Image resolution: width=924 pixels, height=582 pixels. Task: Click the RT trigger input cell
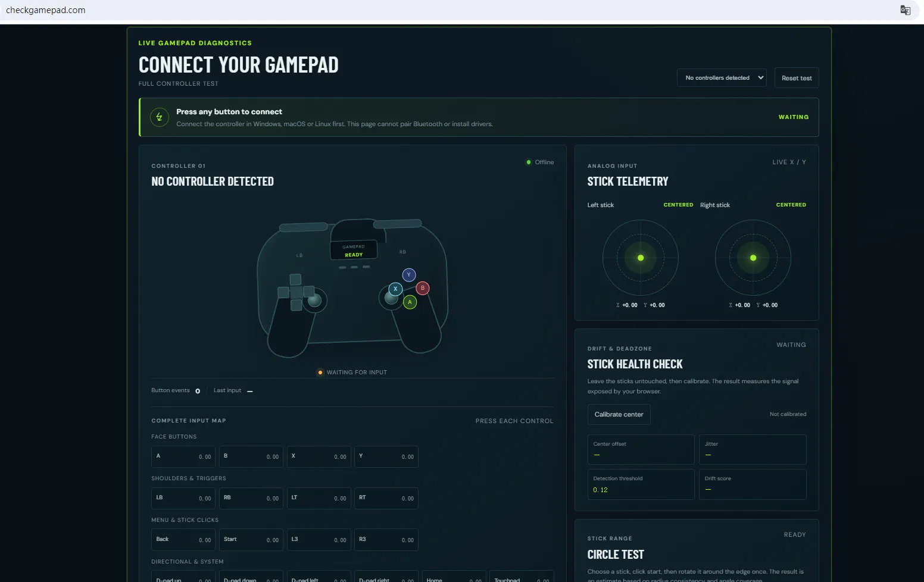tap(386, 498)
